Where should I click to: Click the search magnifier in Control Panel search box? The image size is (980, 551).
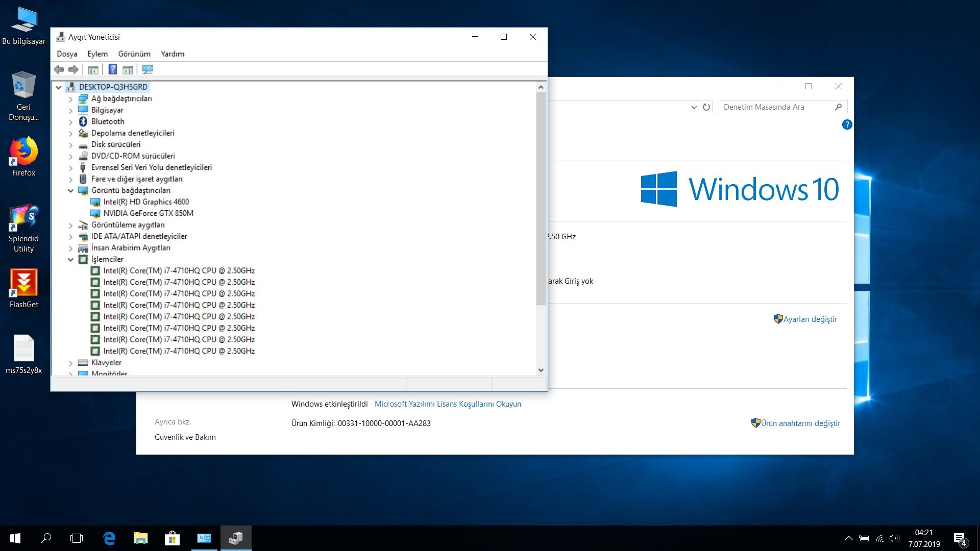(x=838, y=107)
